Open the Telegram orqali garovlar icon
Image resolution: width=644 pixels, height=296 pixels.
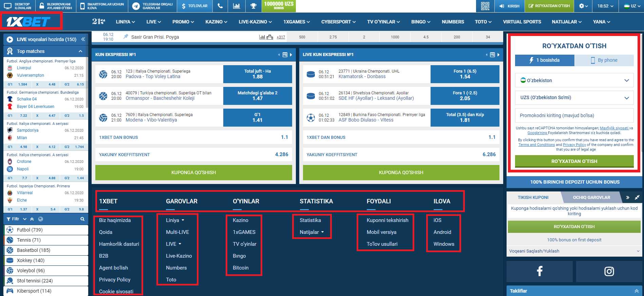[136, 6]
